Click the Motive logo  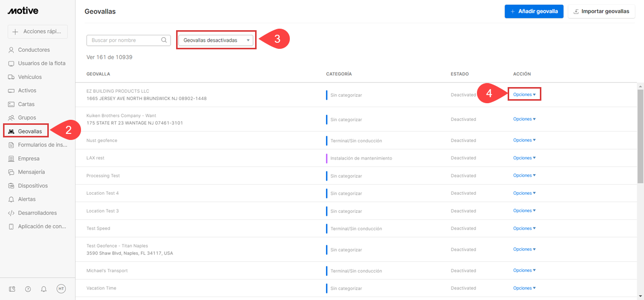click(x=23, y=11)
